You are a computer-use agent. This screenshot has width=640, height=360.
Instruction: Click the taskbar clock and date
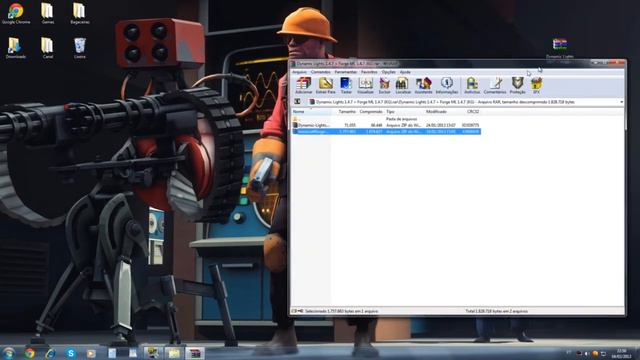pos(621,353)
